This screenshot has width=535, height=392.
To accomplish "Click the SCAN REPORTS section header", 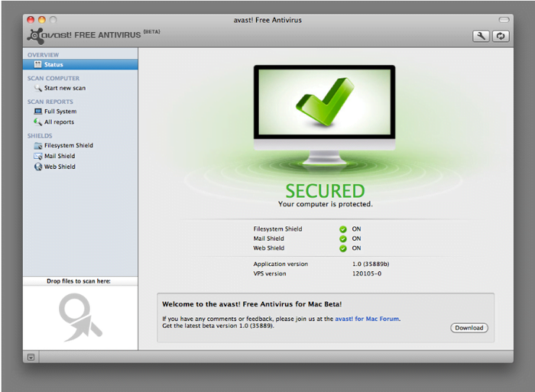I will tap(50, 102).
